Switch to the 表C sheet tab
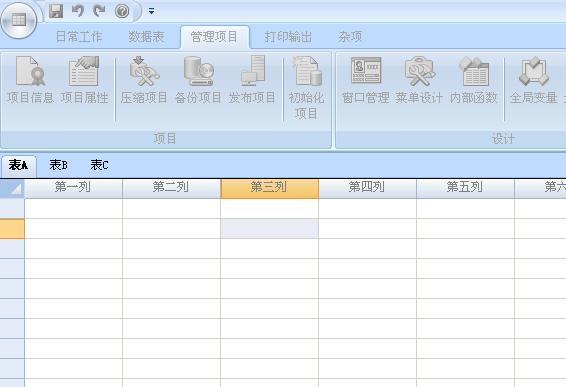566x387 pixels. [99, 165]
